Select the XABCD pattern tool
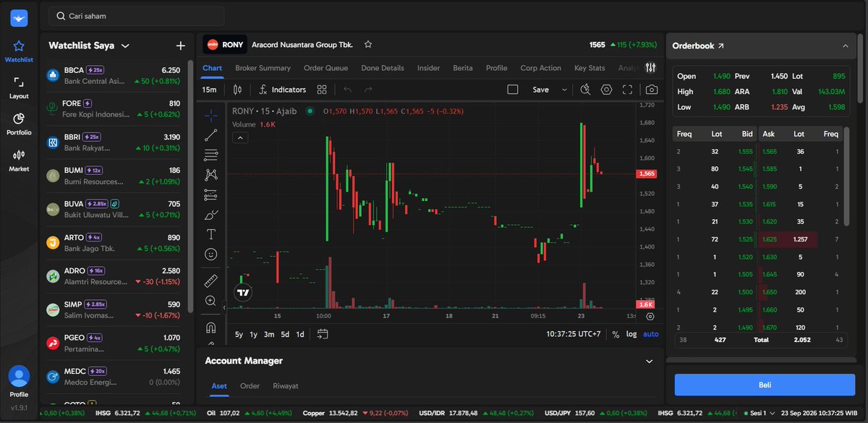 tap(210, 174)
